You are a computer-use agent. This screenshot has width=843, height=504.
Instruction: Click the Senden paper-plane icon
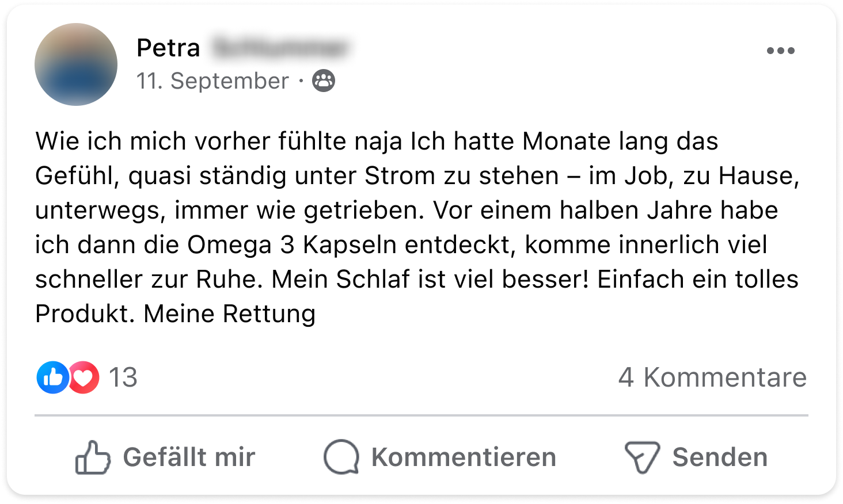point(641,457)
